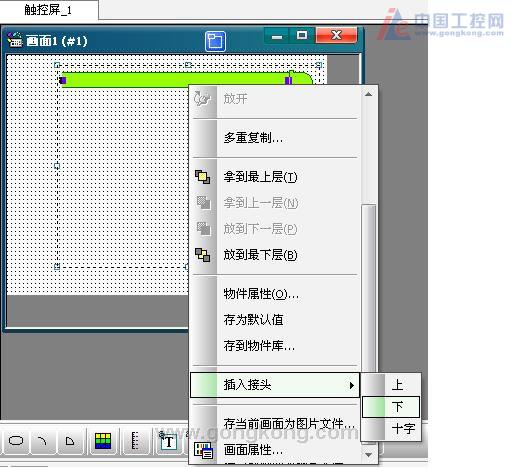Close the 画面1 window
The width and height of the screenshot is (513, 468).
[x=336, y=35]
